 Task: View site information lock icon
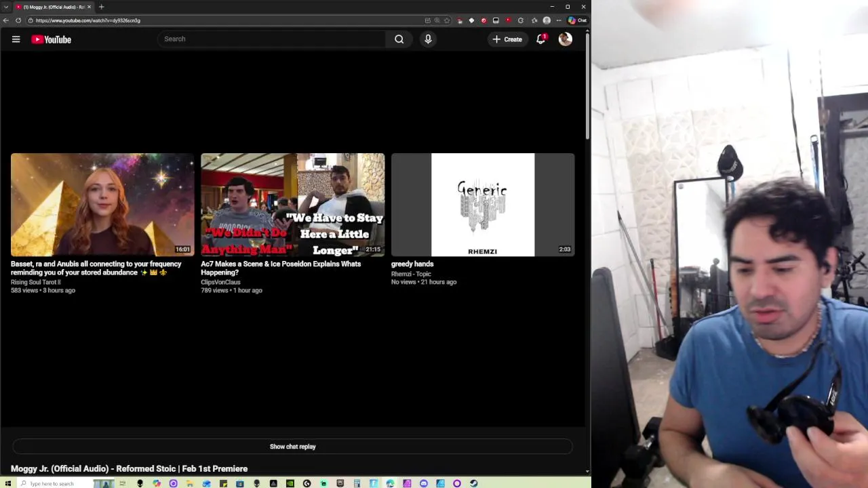coord(31,20)
